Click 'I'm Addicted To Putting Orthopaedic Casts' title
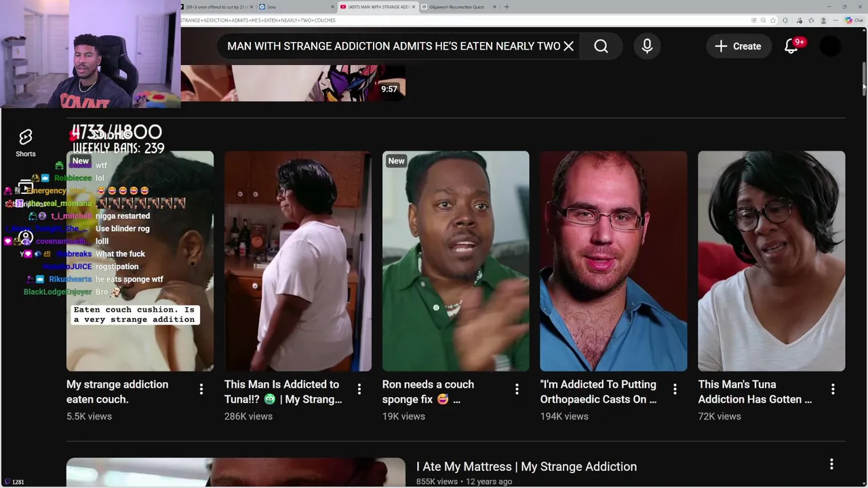 point(598,392)
